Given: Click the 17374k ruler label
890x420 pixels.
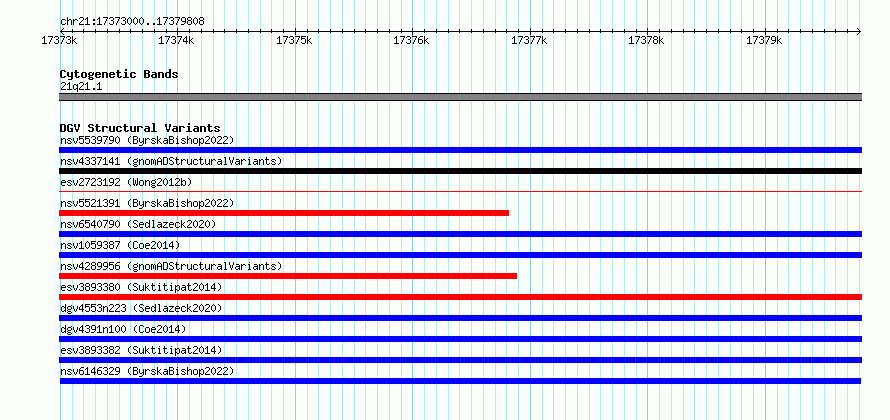Looking at the screenshot, I should [x=177, y=40].
